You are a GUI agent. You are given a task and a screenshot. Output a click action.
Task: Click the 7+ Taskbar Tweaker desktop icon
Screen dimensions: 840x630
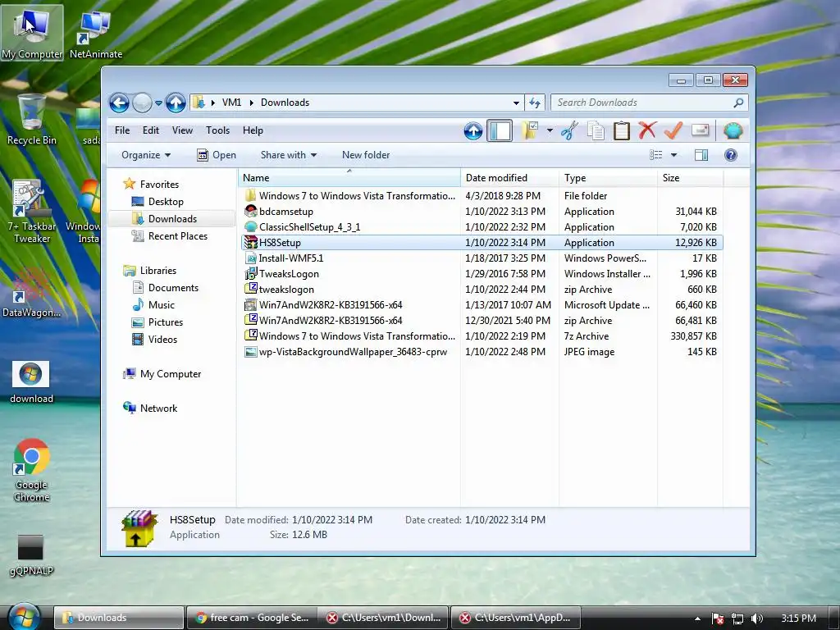[32, 212]
